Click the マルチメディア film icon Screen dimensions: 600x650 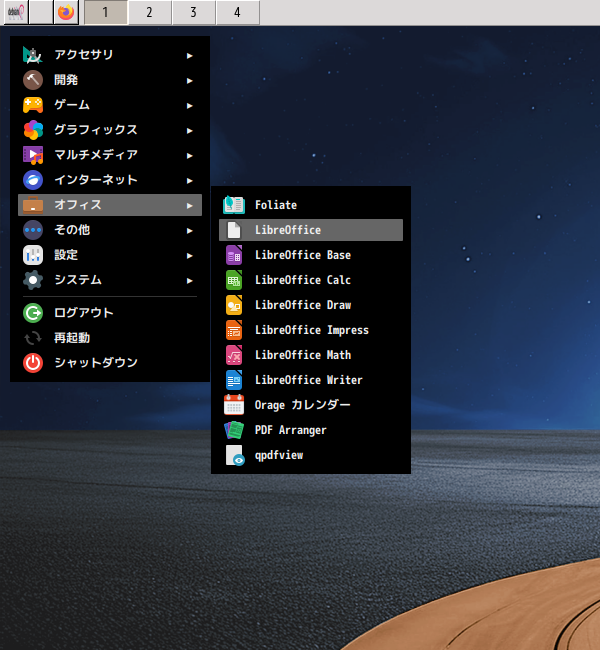(x=33, y=155)
